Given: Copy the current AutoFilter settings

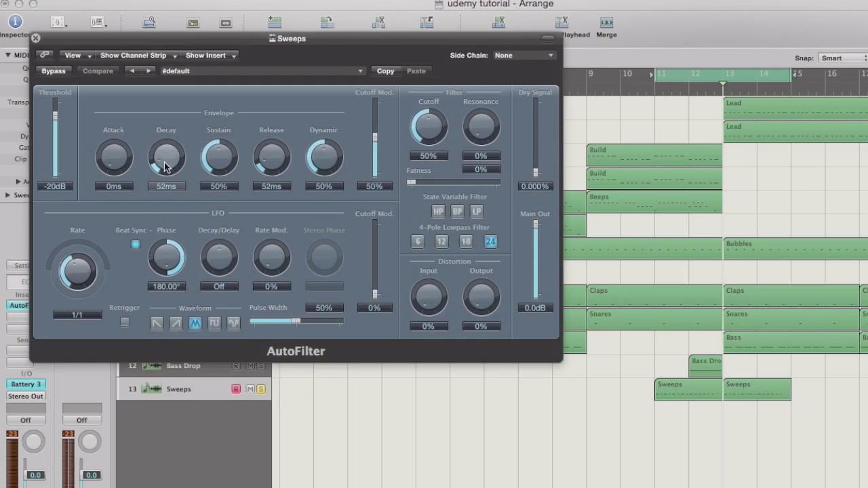Looking at the screenshot, I should 385,70.
